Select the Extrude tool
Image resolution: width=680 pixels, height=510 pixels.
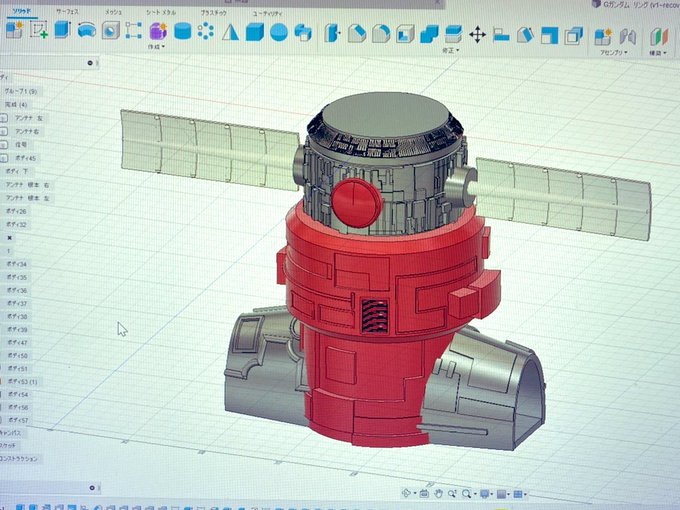(x=62, y=30)
